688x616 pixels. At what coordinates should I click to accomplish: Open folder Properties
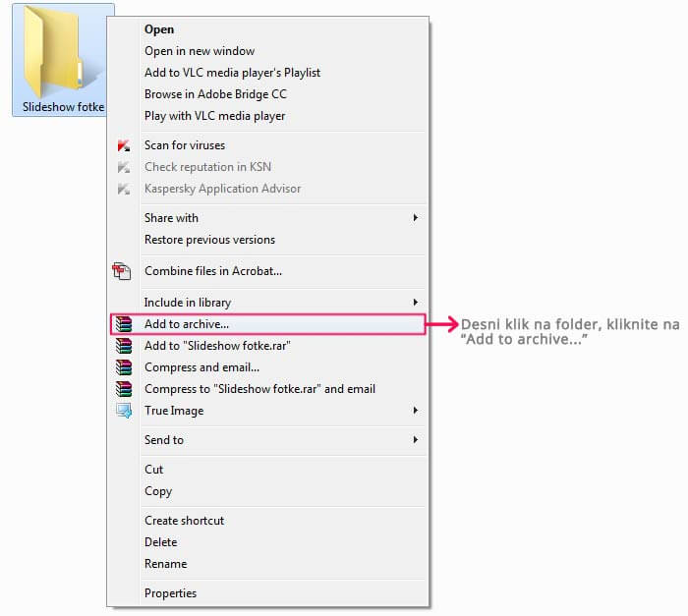pyautogui.click(x=170, y=593)
